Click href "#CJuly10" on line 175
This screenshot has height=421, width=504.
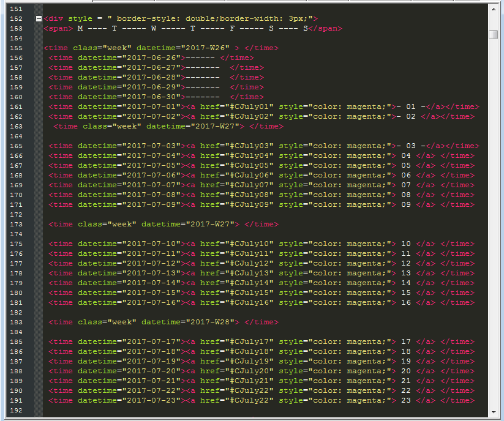point(249,244)
